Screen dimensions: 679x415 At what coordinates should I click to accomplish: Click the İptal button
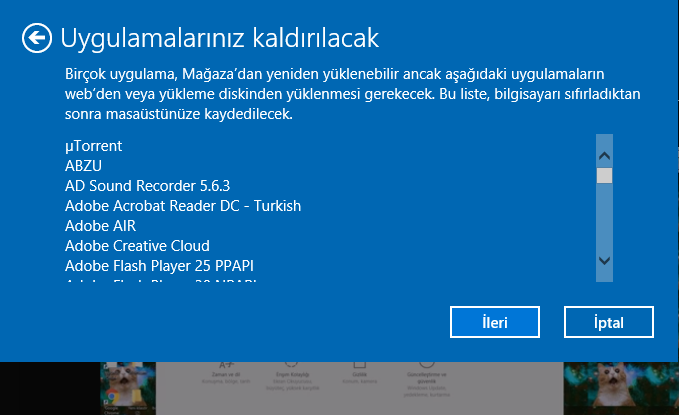click(x=608, y=322)
